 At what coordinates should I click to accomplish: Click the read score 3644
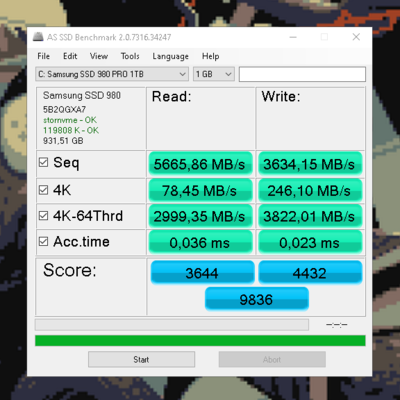click(202, 272)
